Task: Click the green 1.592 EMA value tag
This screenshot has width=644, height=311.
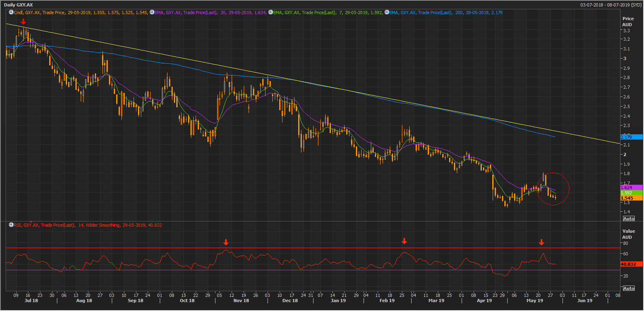Action: 631,193
